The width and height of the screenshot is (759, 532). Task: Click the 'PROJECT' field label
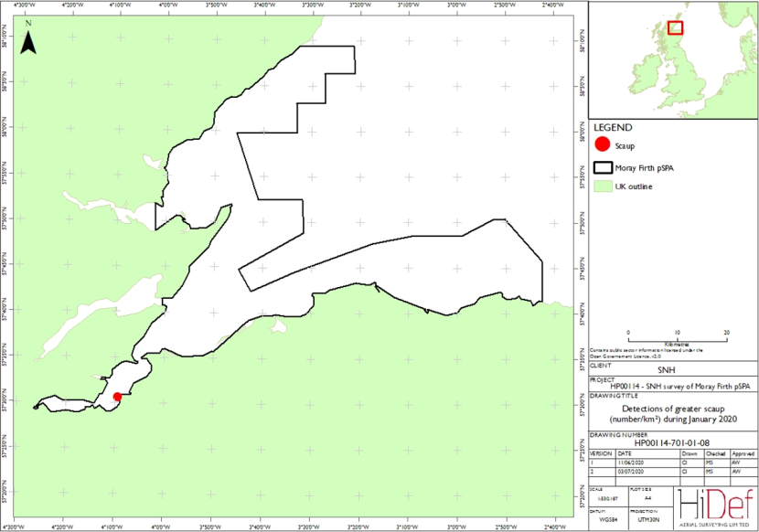click(x=603, y=380)
